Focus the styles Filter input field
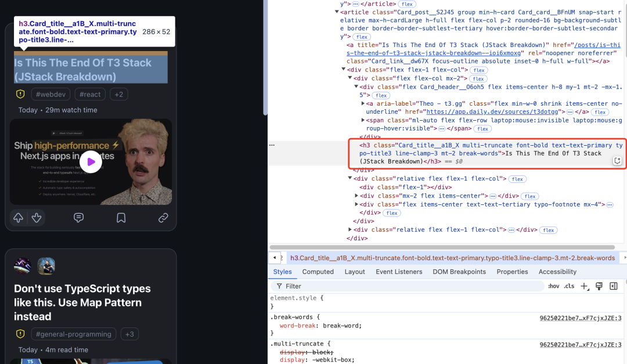This screenshot has width=627, height=364. 406,286
